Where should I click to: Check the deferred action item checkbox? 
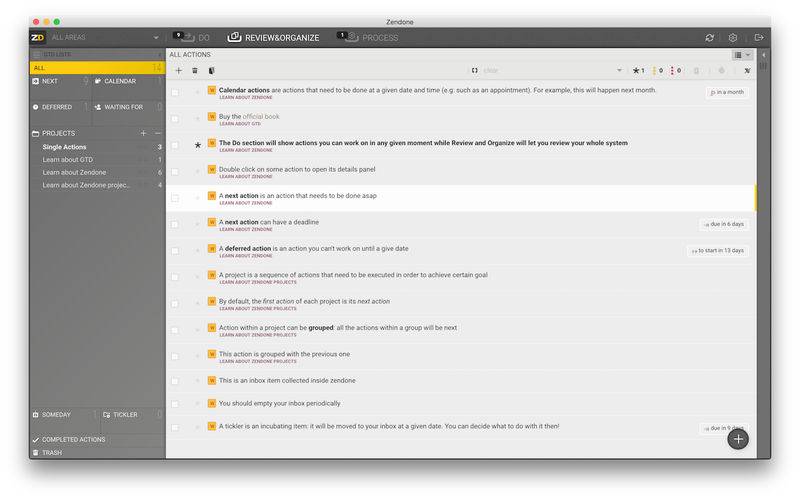pos(175,251)
